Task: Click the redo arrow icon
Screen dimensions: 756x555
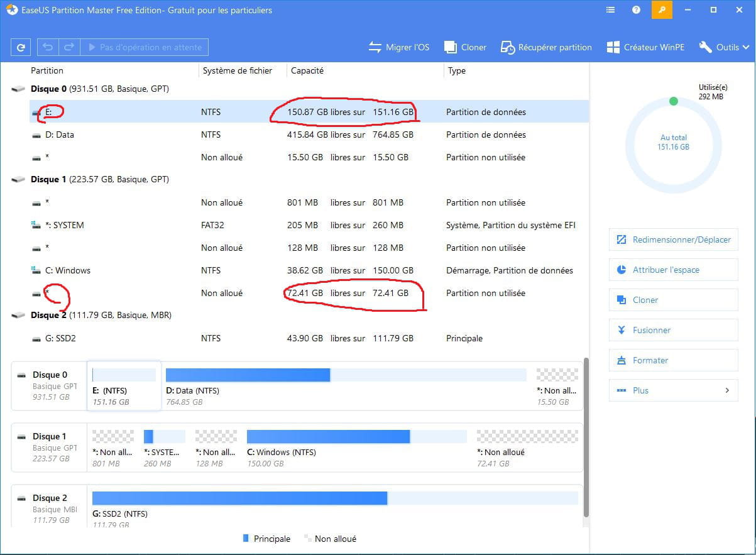Action: pos(70,47)
